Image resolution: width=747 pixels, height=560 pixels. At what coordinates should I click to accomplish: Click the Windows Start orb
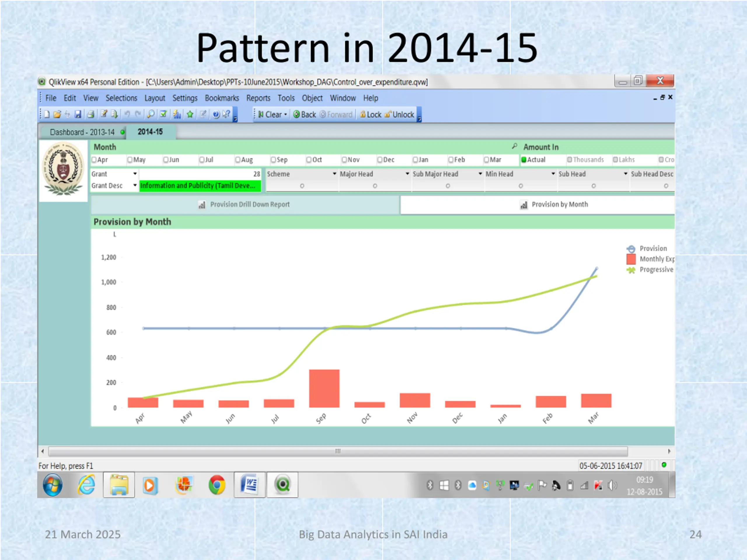click(53, 485)
